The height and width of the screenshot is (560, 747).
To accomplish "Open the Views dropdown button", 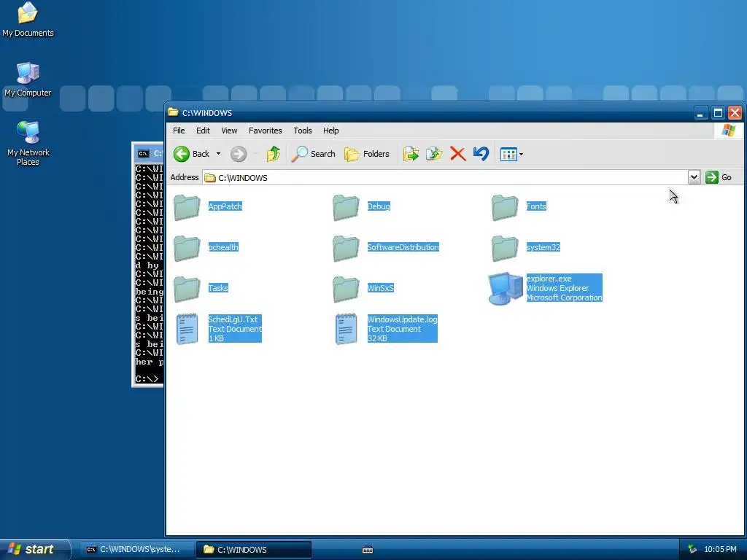I will (x=511, y=154).
